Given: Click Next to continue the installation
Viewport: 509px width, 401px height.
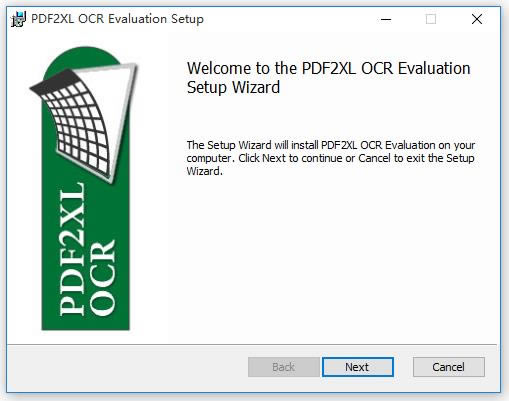Looking at the screenshot, I should click(x=358, y=367).
